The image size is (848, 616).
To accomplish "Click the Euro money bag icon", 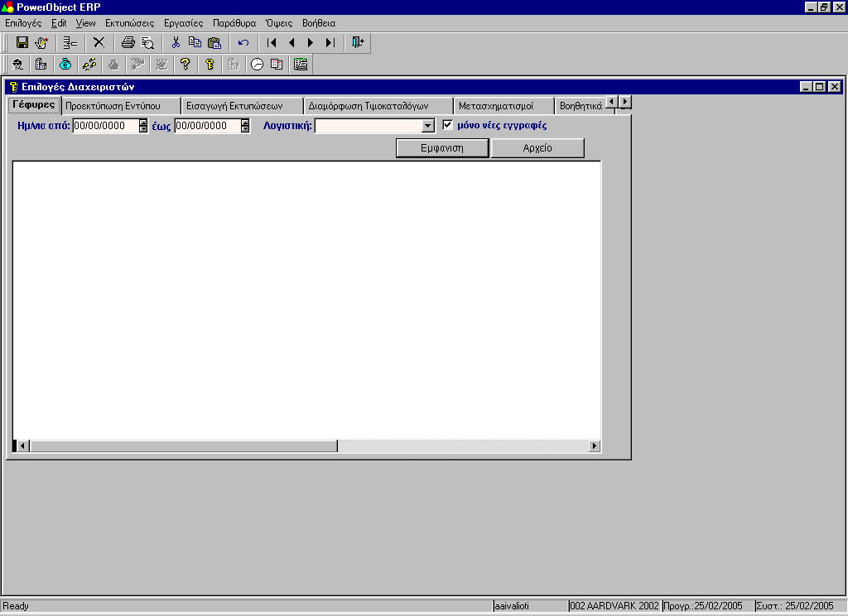I will point(65,64).
